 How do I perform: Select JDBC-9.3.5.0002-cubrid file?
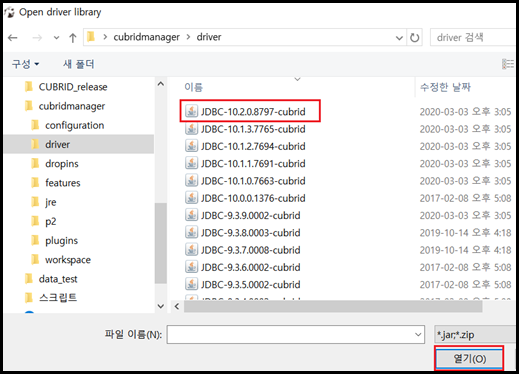coord(250,285)
